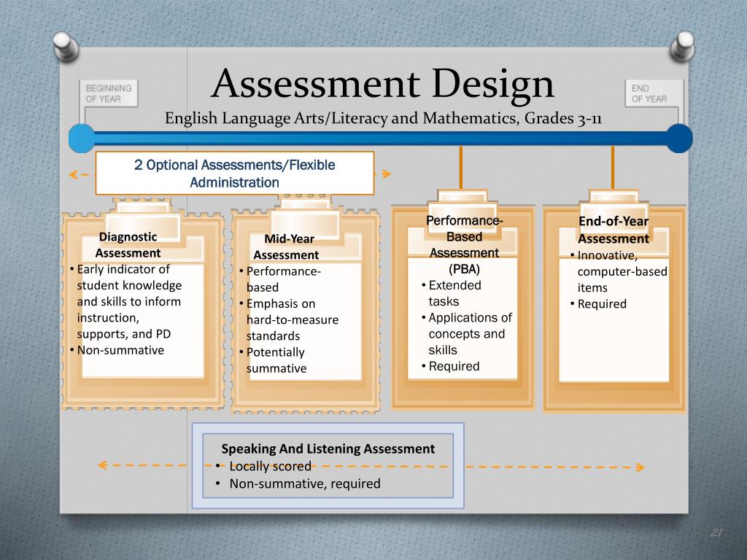
Task: Click the "Extended tasks" bullet
Action: [x=452, y=293]
